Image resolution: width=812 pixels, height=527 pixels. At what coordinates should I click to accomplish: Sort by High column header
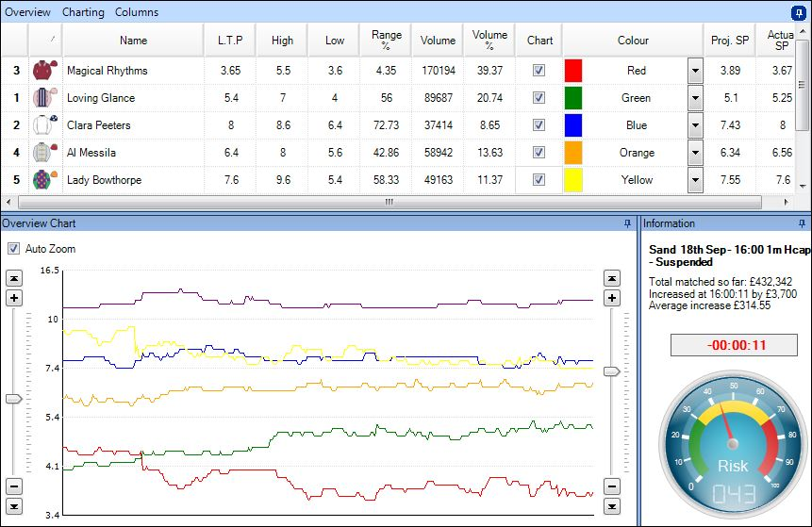(282, 41)
